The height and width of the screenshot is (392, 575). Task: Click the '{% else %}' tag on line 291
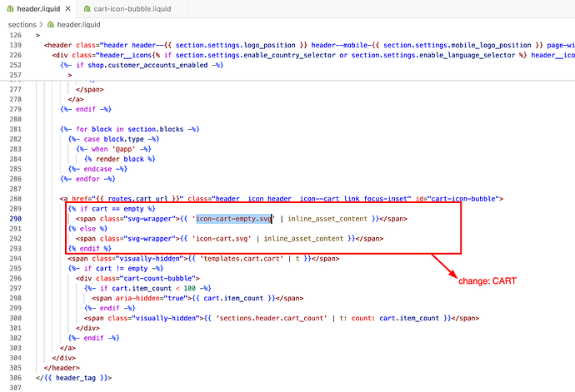pos(87,229)
